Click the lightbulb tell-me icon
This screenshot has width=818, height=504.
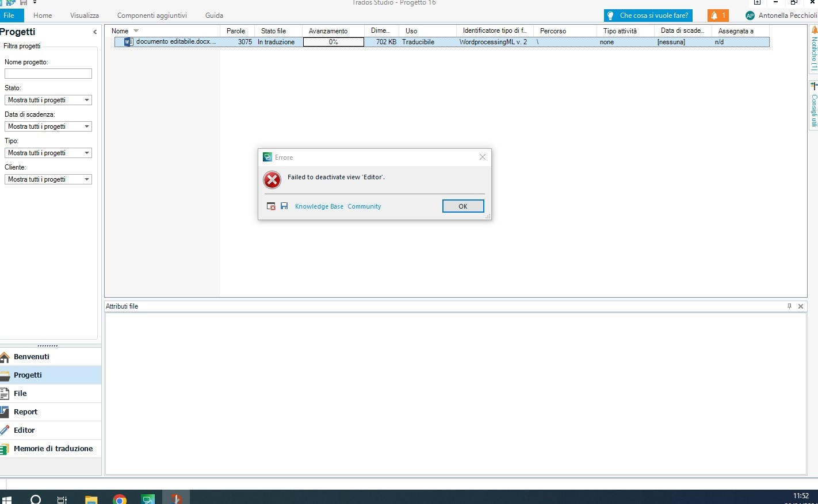coord(610,16)
